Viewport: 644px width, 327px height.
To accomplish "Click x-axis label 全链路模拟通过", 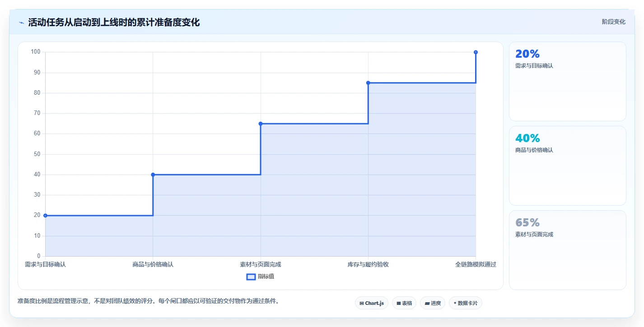I will (x=476, y=264).
